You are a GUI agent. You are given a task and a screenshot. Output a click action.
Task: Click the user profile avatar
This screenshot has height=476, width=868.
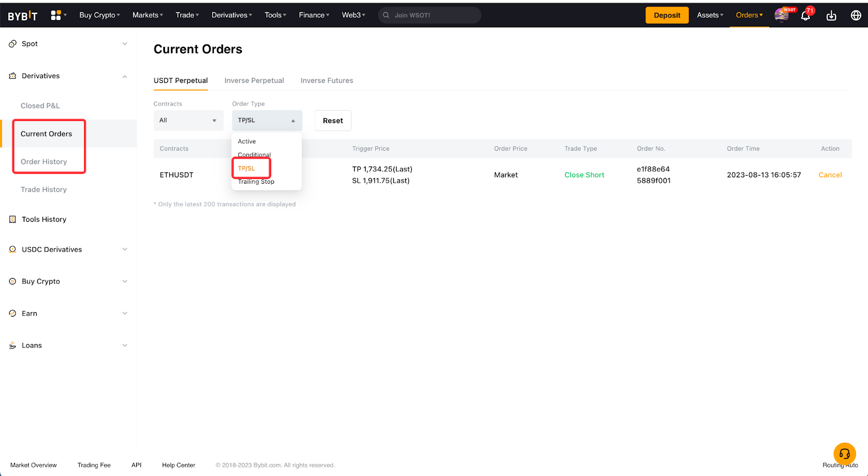782,15
